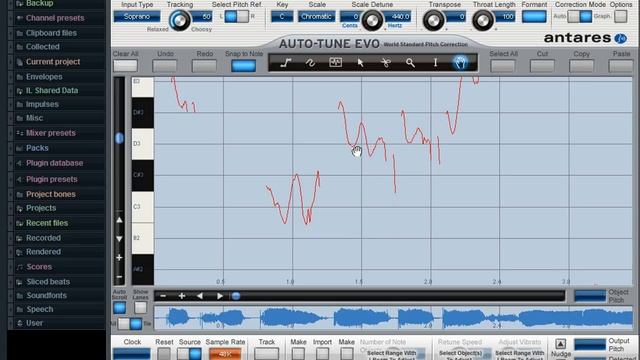640x360 pixels.
Task: Toggle the Options button
Action: point(620,16)
